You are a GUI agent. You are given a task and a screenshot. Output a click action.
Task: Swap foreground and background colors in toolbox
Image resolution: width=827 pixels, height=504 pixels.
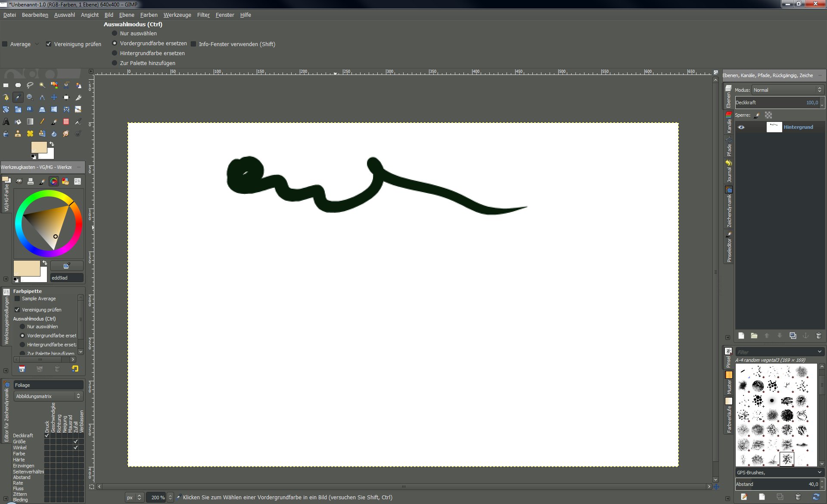(x=52, y=144)
